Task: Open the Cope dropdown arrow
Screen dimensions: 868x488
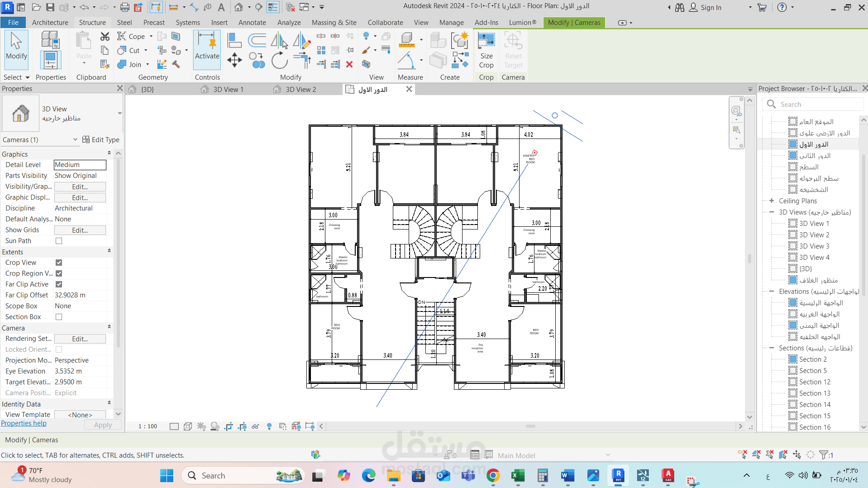Action: [151, 36]
